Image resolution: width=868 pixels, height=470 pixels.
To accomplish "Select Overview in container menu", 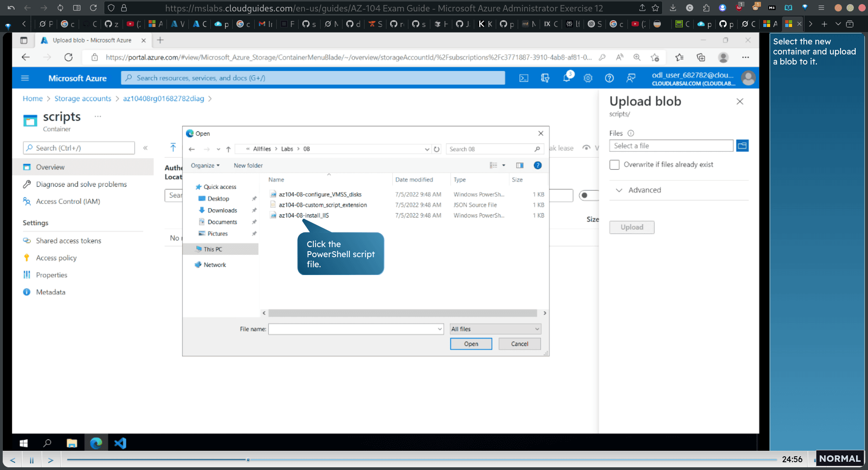I will (83, 167).
